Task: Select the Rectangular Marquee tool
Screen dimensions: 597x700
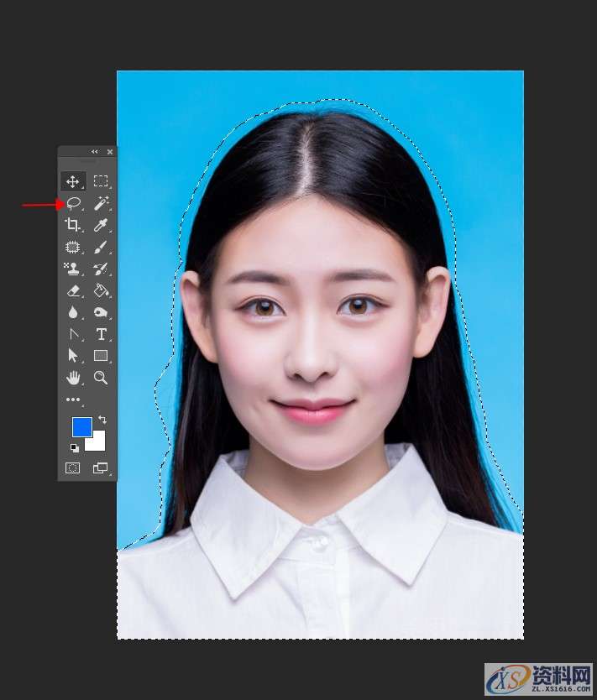Action: tap(101, 181)
